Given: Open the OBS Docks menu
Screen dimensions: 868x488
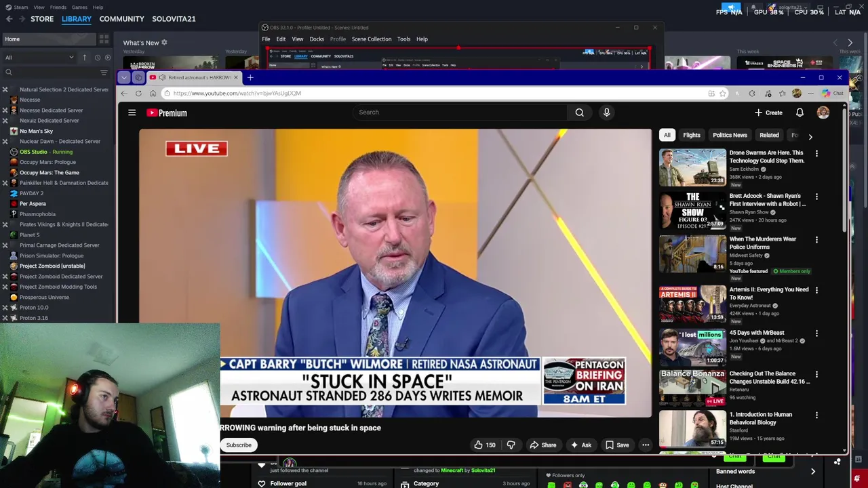Looking at the screenshot, I should coord(317,39).
